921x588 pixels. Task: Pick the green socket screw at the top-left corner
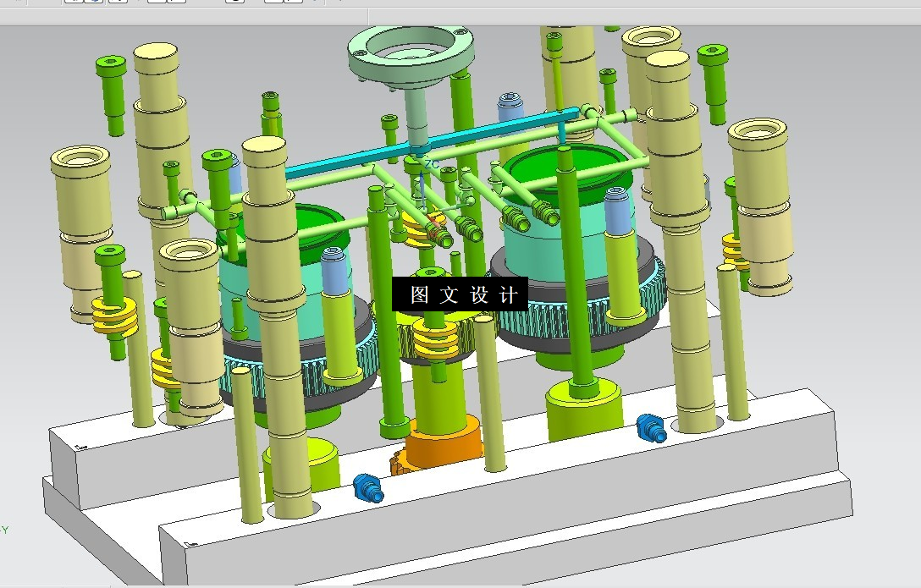coord(112,94)
